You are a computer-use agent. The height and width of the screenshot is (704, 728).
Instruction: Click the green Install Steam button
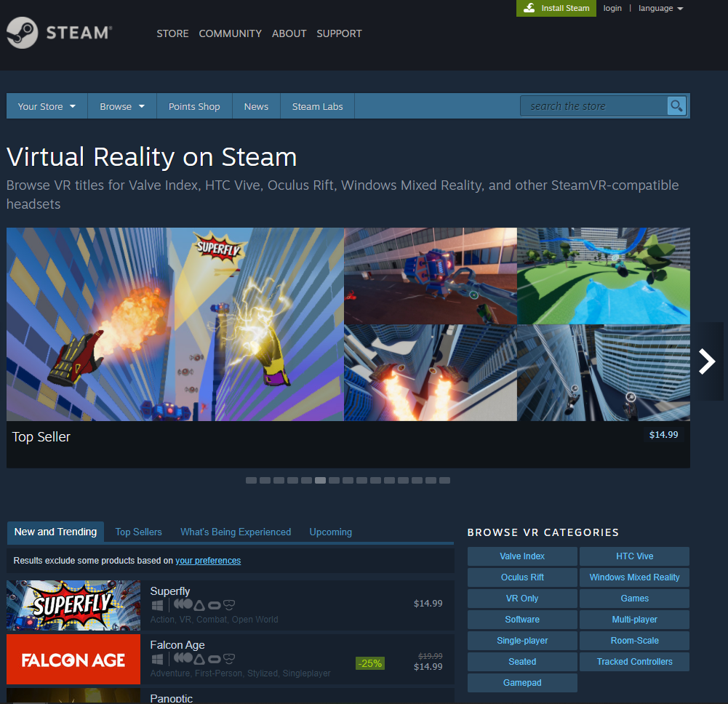tap(556, 8)
